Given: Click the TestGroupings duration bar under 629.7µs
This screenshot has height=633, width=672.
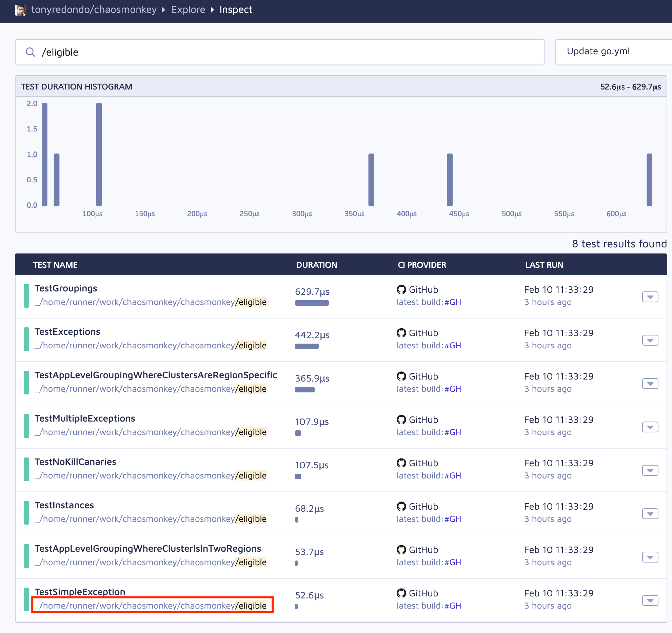Looking at the screenshot, I should coord(312,303).
